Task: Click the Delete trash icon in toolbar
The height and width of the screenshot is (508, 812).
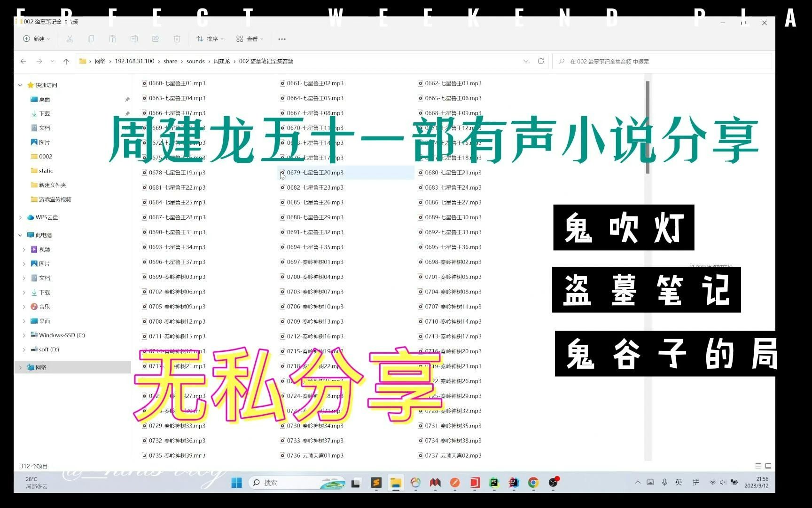Action: [x=177, y=39]
